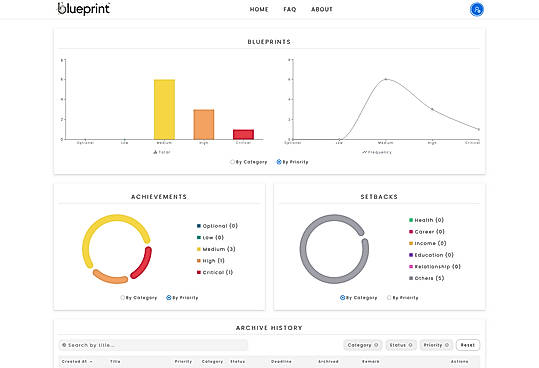Viewport: 539px width, 368px height.
Task: Click the blueprint logo
Action: [x=84, y=9]
